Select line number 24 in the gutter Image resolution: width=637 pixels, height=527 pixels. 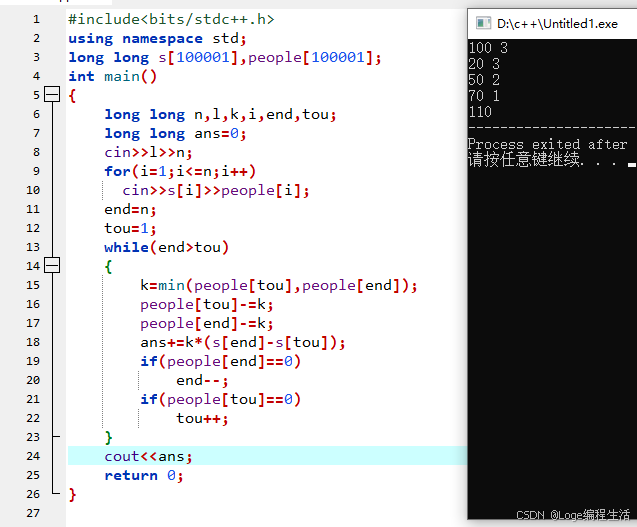click(33, 456)
